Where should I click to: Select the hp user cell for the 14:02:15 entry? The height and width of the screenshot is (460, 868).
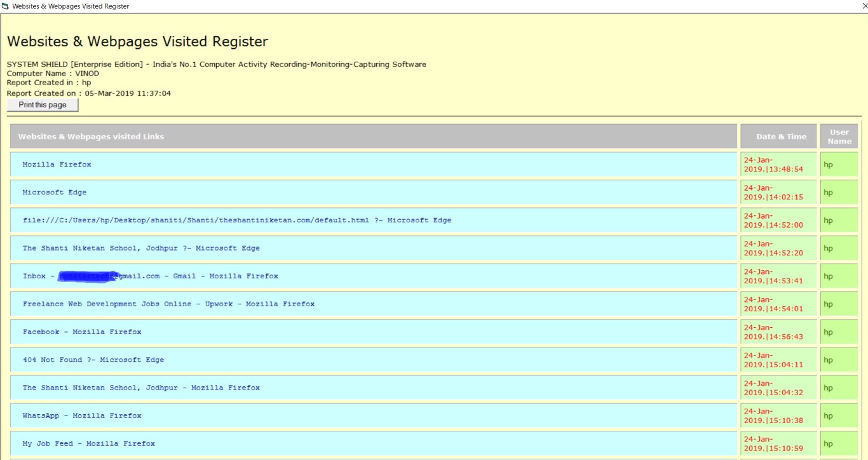pos(839,193)
